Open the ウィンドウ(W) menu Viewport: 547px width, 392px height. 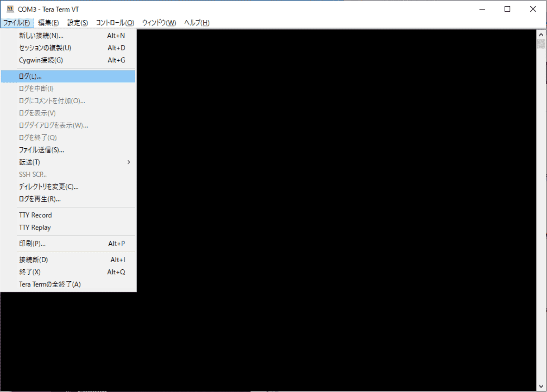point(159,23)
